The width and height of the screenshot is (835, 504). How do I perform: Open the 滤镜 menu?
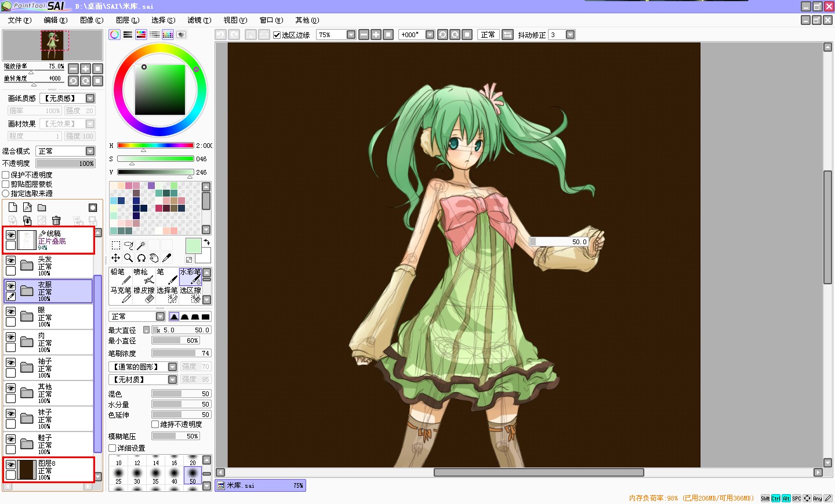click(x=199, y=20)
